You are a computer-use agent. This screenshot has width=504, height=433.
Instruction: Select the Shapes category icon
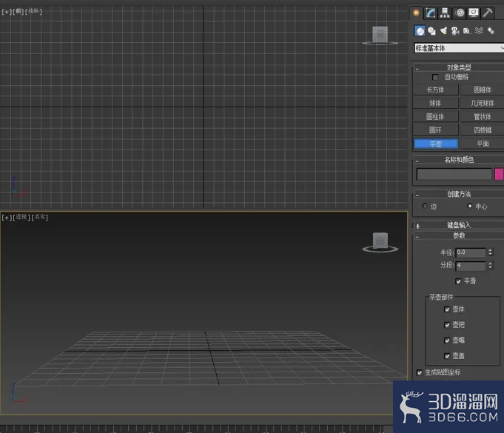point(431,31)
